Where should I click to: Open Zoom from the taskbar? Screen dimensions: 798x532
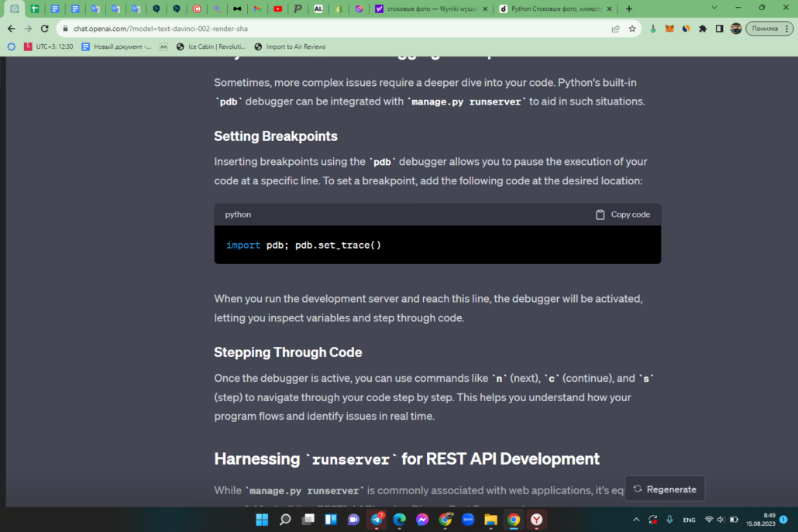(468, 520)
